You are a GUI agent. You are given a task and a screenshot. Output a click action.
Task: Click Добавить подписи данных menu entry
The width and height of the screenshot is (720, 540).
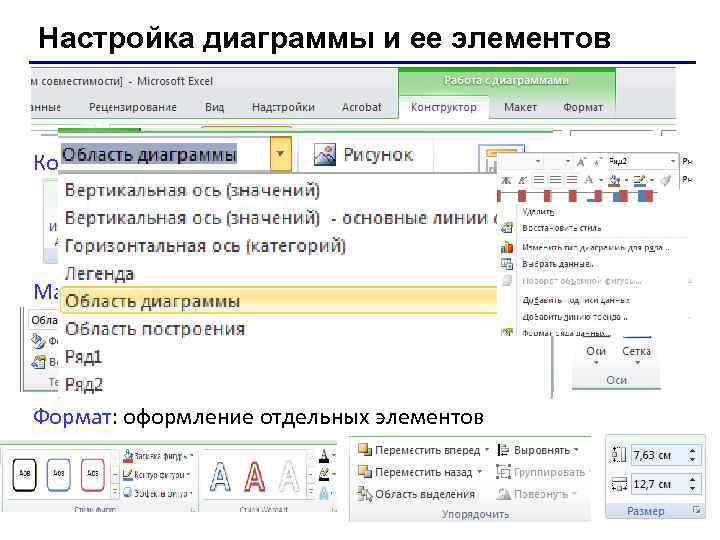(576, 300)
